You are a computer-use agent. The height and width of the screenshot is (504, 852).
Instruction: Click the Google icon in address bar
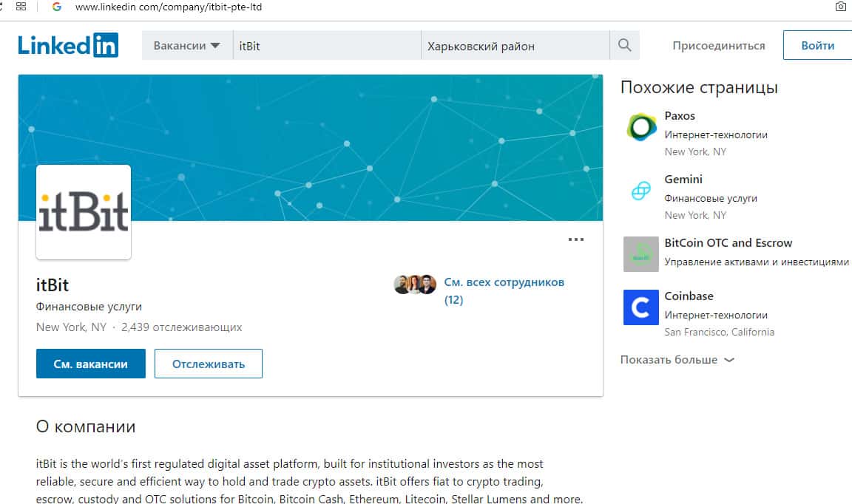pyautogui.click(x=57, y=7)
